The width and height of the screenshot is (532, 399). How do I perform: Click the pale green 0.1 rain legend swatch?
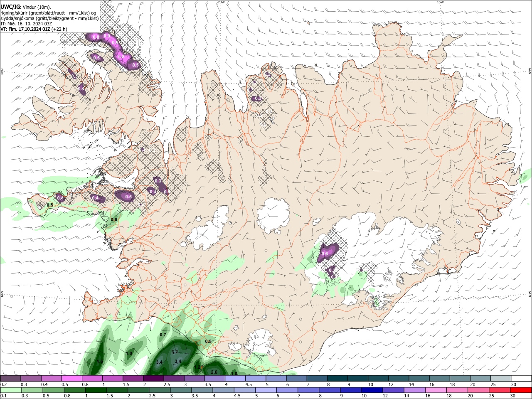pyautogui.click(x=11, y=390)
